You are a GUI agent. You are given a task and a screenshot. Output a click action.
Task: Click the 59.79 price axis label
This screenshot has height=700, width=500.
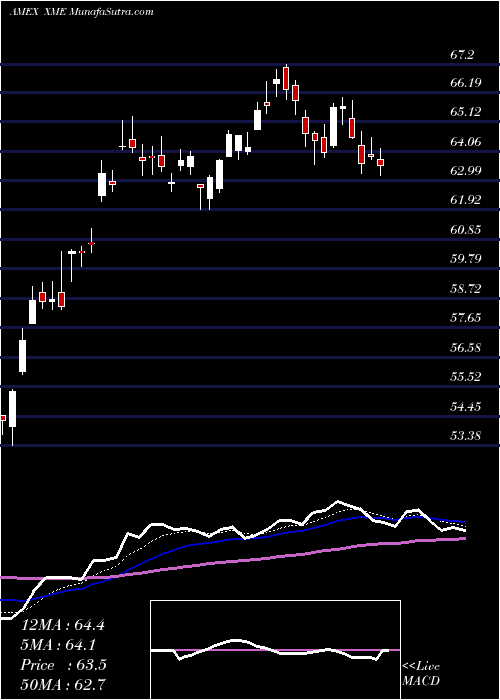pyautogui.click(x=466, y=258)
